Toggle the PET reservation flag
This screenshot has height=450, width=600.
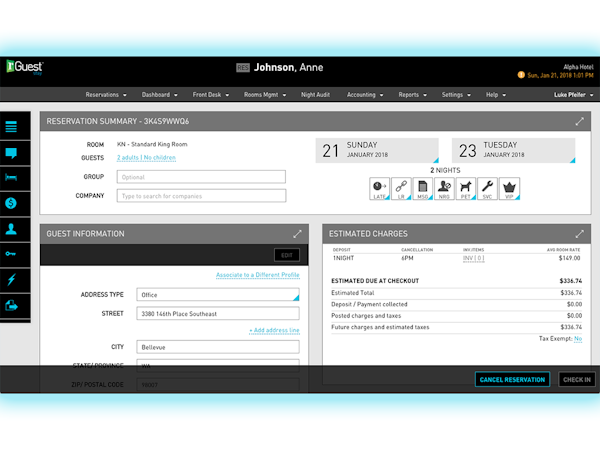pos(465,187)
